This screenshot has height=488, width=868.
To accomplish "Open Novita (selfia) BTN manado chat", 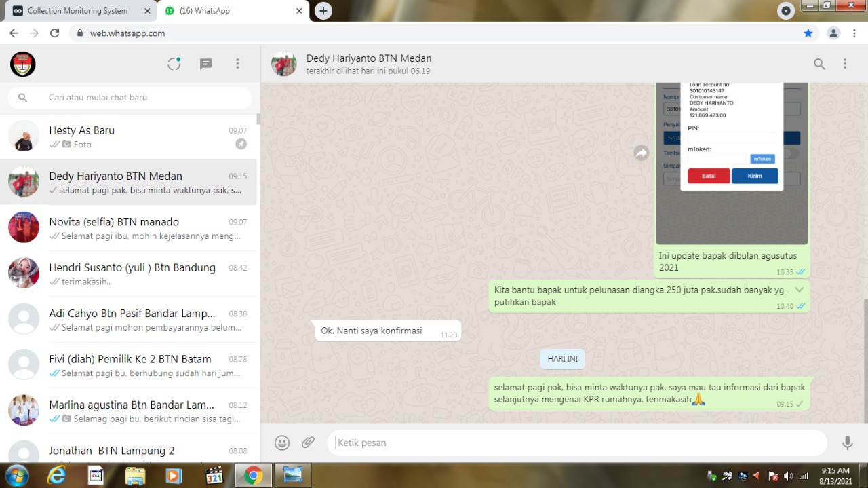I will 129,228.
